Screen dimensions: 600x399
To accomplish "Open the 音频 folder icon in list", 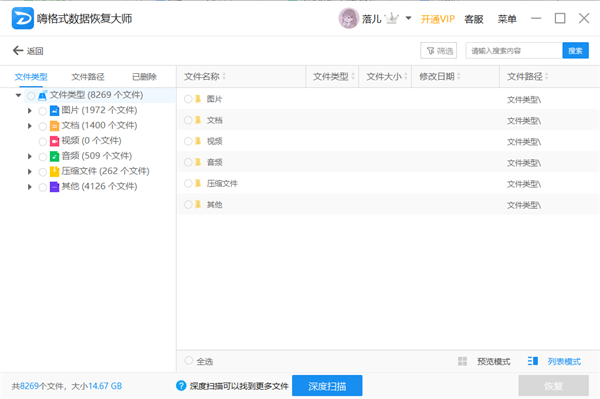I will pos(198,162).
